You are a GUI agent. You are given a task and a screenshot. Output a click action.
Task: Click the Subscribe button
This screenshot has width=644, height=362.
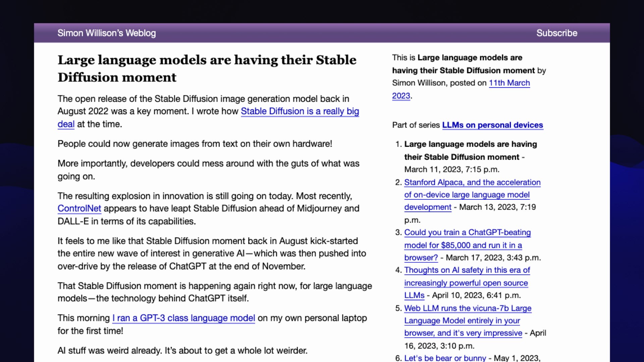pyautogui.click(x=557, y=33)
